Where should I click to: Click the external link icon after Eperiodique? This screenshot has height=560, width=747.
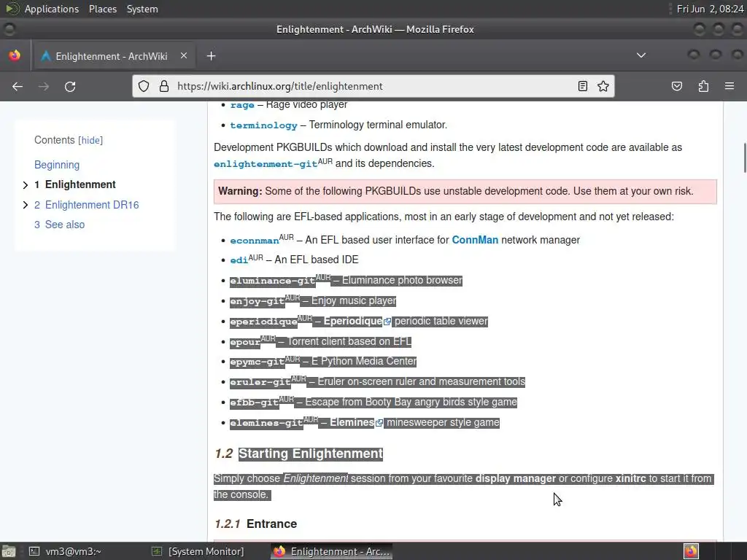[387, 322]
